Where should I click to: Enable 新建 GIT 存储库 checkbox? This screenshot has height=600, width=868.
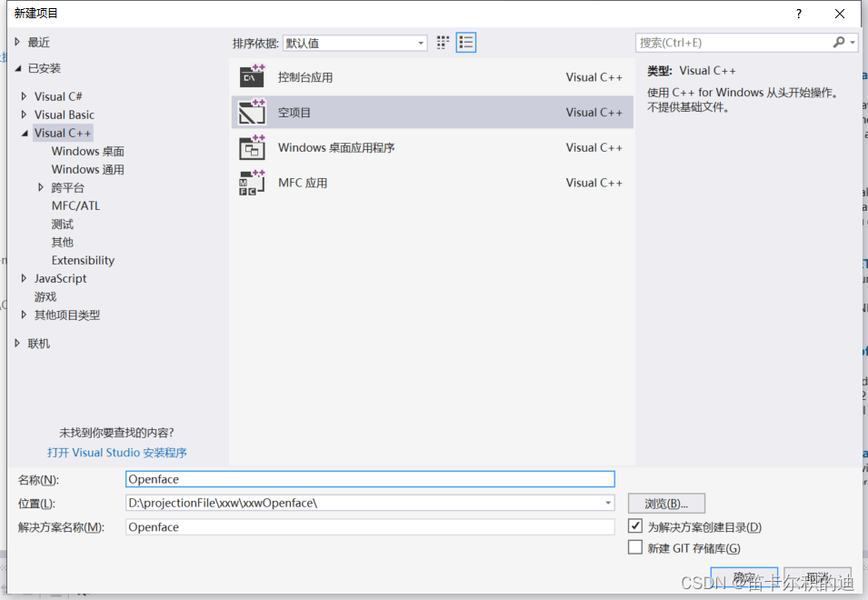[x=635, y=547]
